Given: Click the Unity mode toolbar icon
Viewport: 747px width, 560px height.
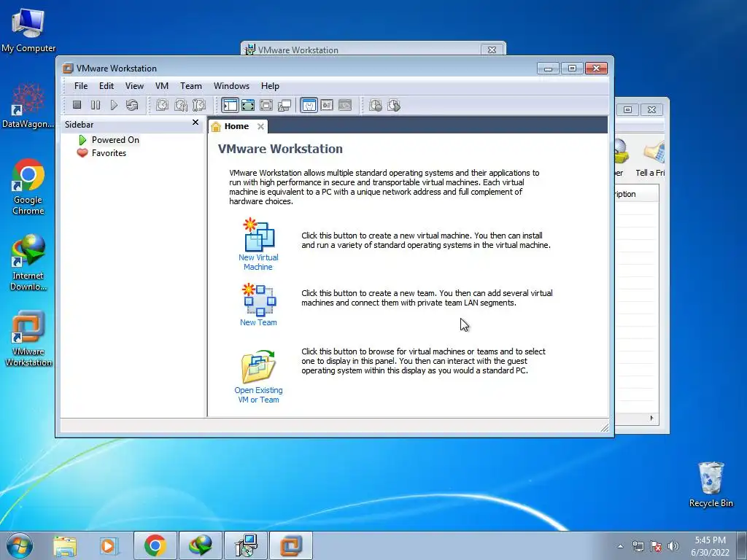Looking at the screenshot, I should (x=285, y=105).
